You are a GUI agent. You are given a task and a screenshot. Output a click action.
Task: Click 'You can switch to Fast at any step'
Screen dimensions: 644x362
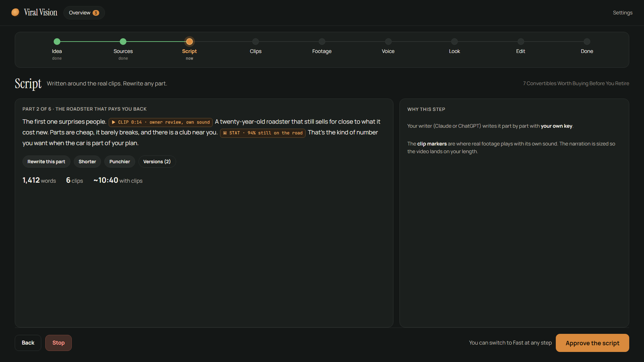click(x=510, y=343)
